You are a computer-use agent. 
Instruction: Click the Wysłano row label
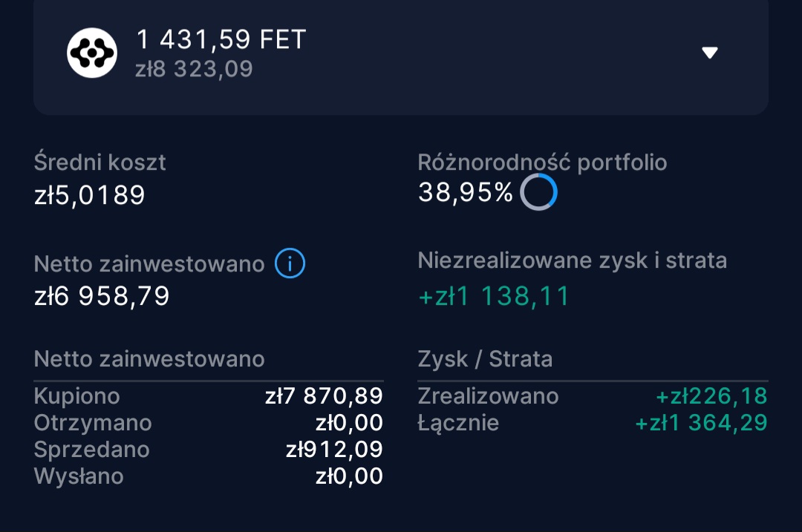pyautogui.click(x=79, y=476)
